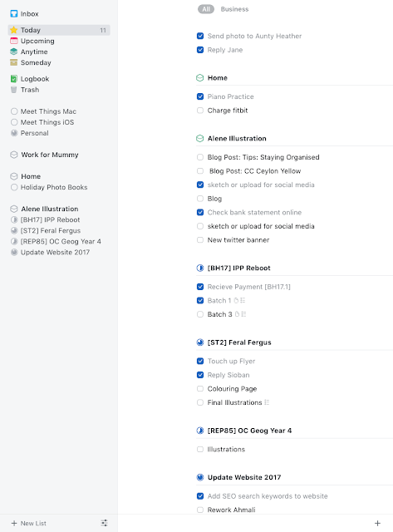This screenshot has height=532, width=393.
Task: Add a new to-do with plus icon
Action: pos(377,523)
